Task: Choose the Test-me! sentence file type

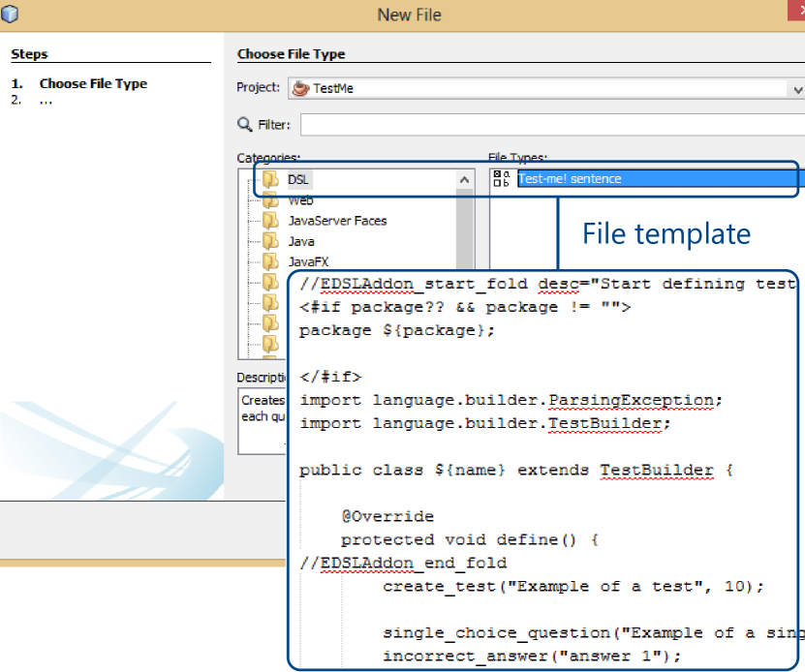Action: [x=661, y=179]
